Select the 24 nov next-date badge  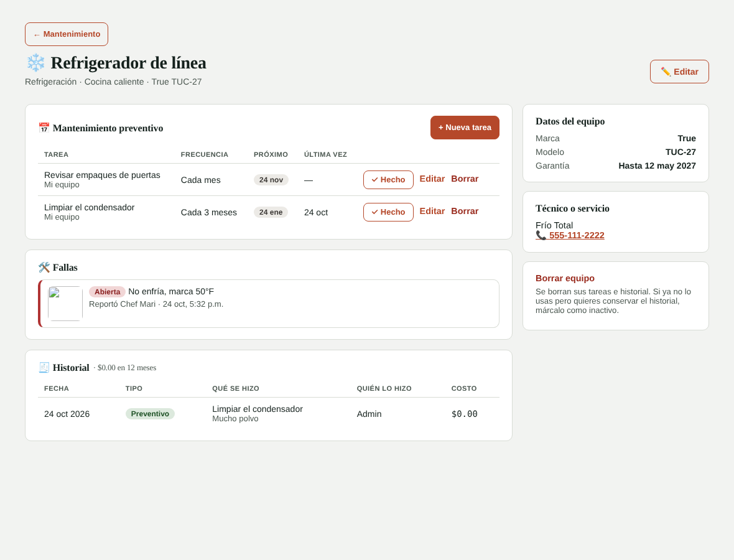(271, 180)
